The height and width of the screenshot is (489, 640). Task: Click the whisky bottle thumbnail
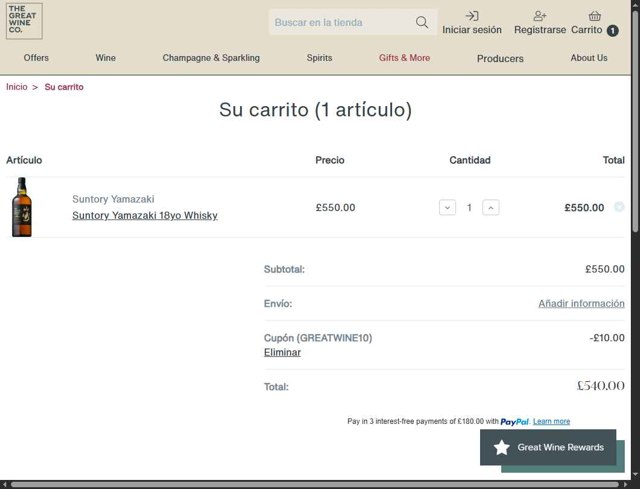click(22, 207)
